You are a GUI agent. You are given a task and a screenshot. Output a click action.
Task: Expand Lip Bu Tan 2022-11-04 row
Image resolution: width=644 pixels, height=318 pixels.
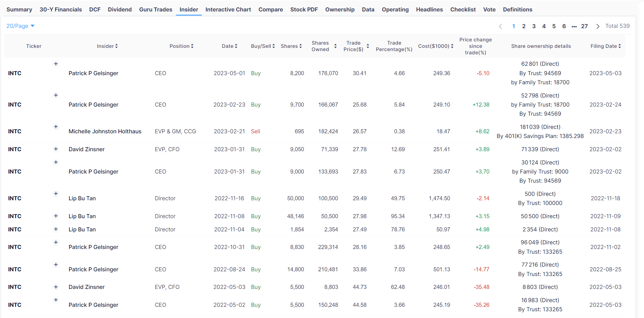coord(56,229)
